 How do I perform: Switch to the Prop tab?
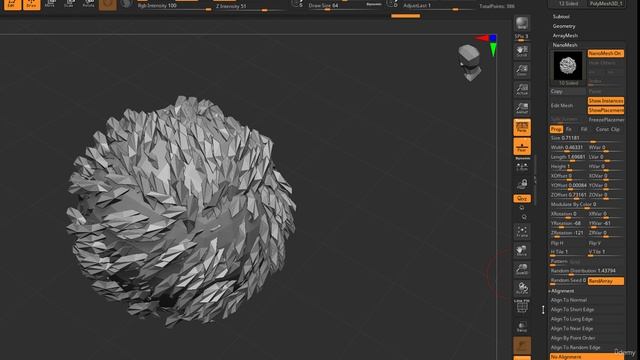tap(556, 129)
